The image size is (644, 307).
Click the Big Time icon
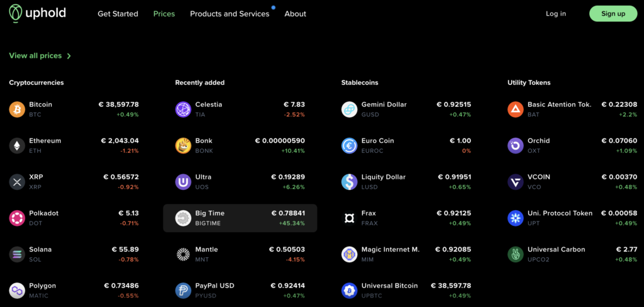pos(183,218)
